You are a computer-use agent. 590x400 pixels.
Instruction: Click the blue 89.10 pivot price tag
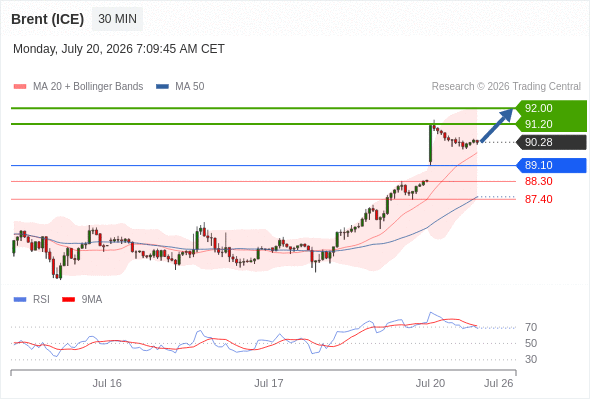click(x=551, y=165)
